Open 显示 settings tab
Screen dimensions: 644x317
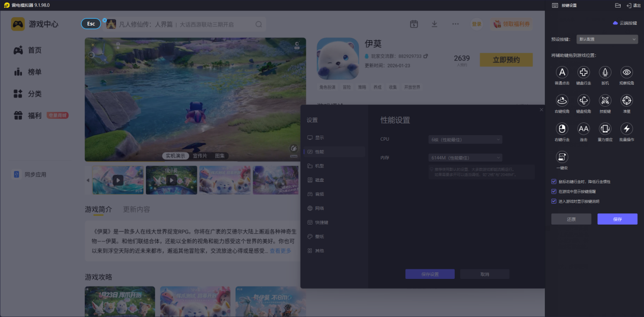tap(334, 138)
